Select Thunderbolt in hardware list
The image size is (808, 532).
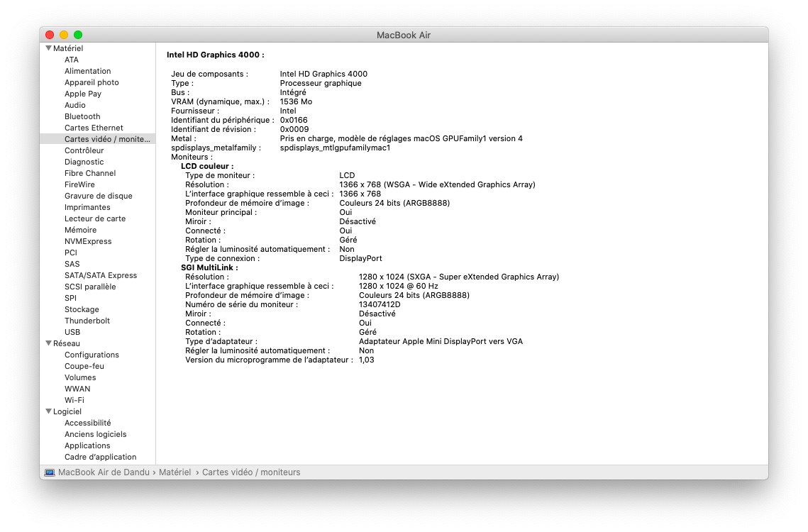[87, 321]
